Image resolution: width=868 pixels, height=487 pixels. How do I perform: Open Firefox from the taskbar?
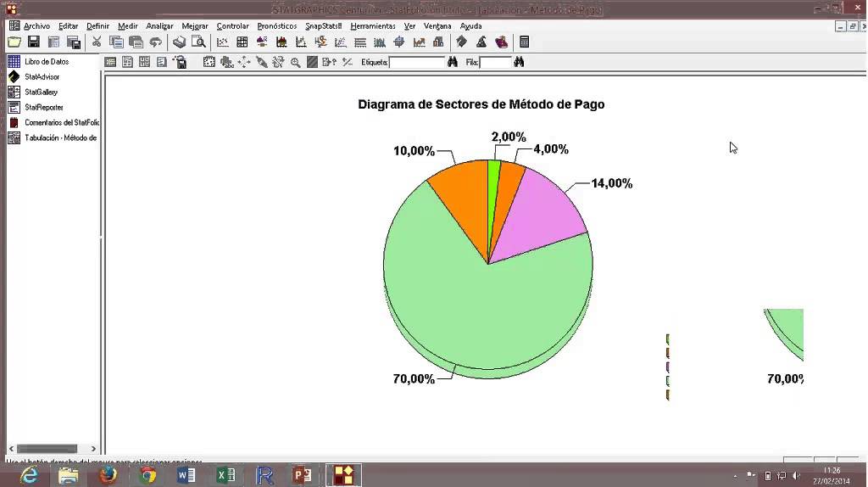click(x=108, y=475)
